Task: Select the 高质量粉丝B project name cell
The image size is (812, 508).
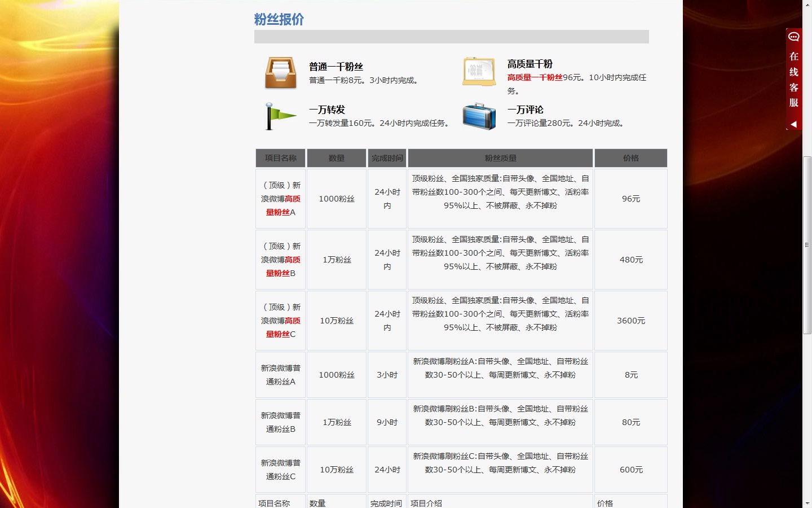Action: pos(280,260)
